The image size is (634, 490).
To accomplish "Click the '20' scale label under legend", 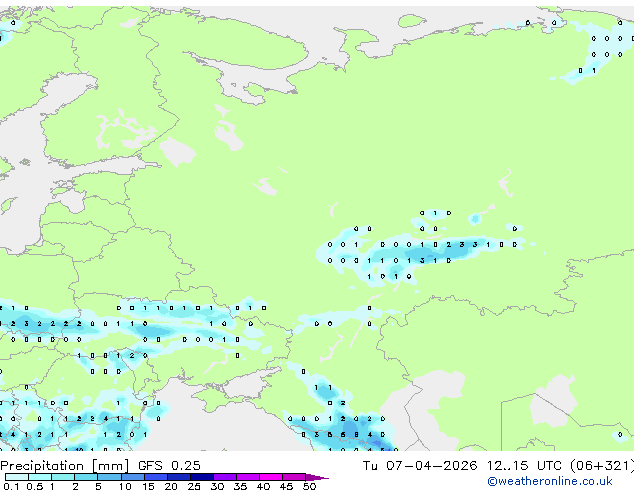I will tap(171, 486).
